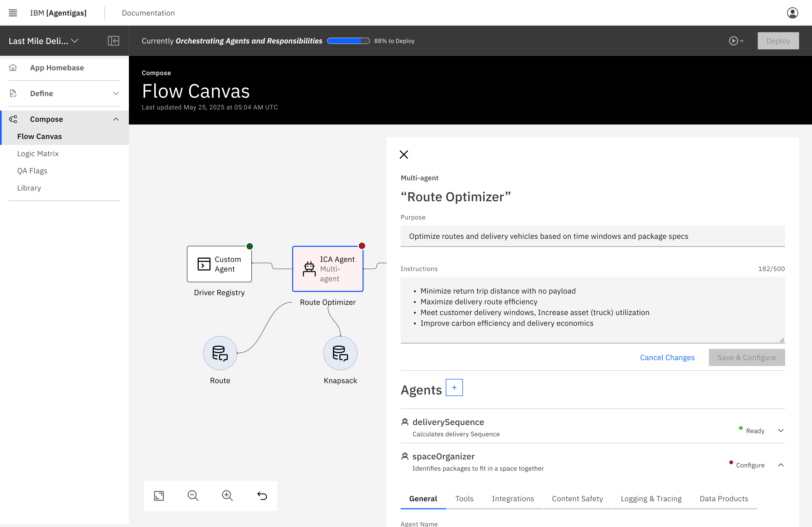Screen dimensions: 812x527
Task: Open the Content Safety tab
Action: 577,499
